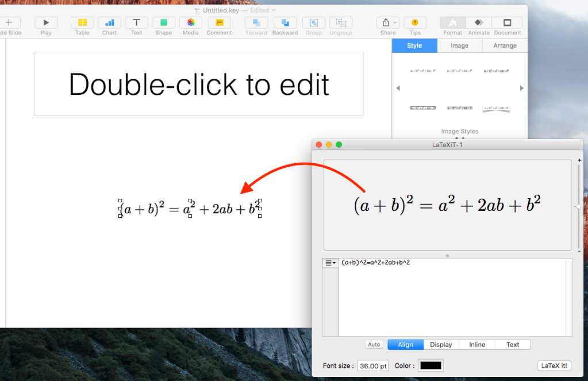Show next image styles with right arrow
The width and height of the screenshot is (588, 381).
click(521, 88)
